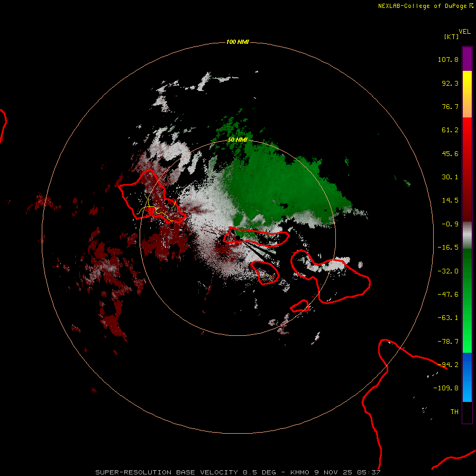
Task: Click the 100 NMI range ring label
Action: pyautogui.click(x=237, y=42)
